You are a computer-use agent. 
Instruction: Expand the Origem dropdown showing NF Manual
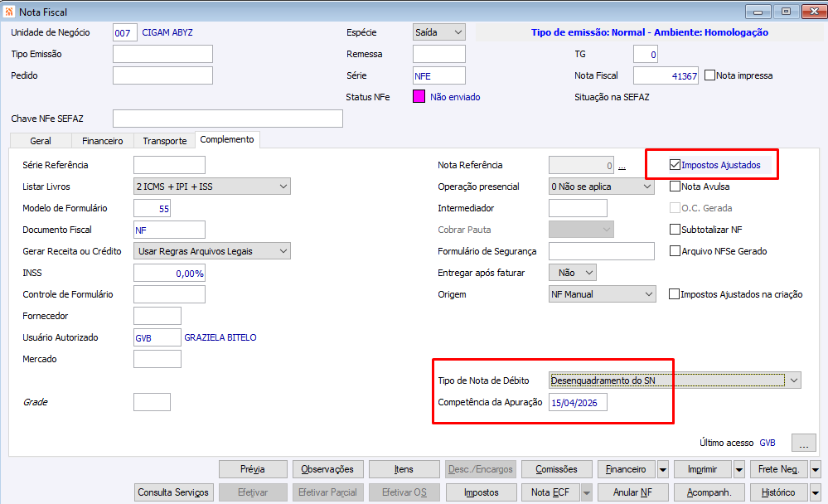pyautogui.click(x=603, y=294)
